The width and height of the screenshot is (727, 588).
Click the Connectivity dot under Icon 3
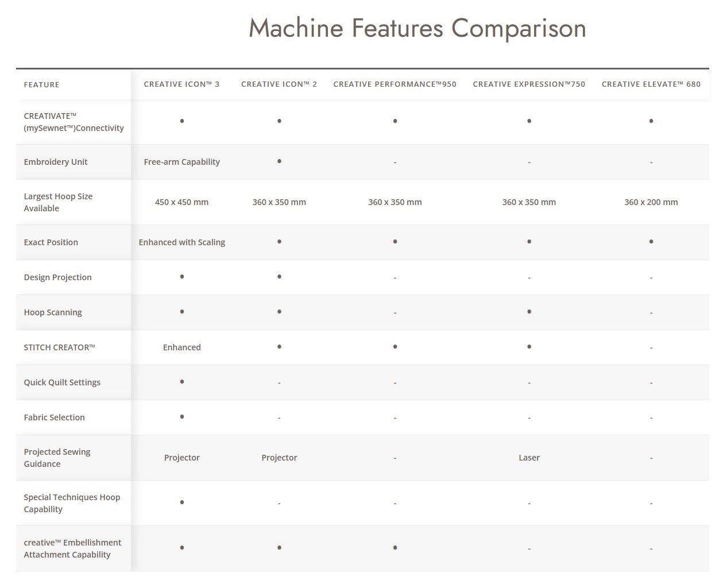tap(181, 121)
